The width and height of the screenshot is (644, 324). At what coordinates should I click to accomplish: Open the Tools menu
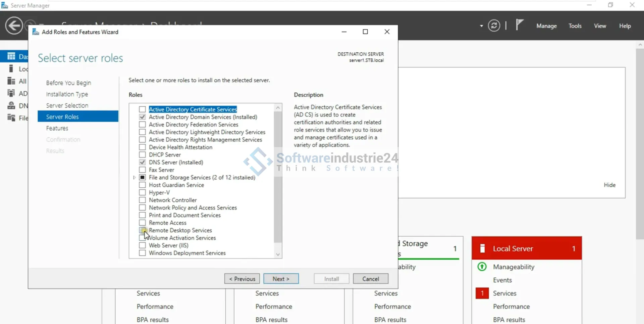tap(575, 26)
